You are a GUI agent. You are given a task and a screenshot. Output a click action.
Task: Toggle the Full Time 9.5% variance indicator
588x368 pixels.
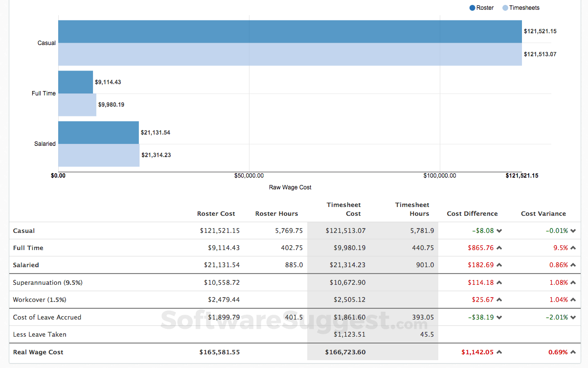(x=572, y=248)
